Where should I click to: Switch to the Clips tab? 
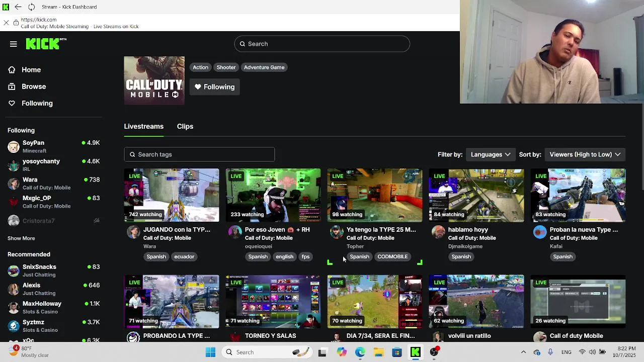[185, 126]
